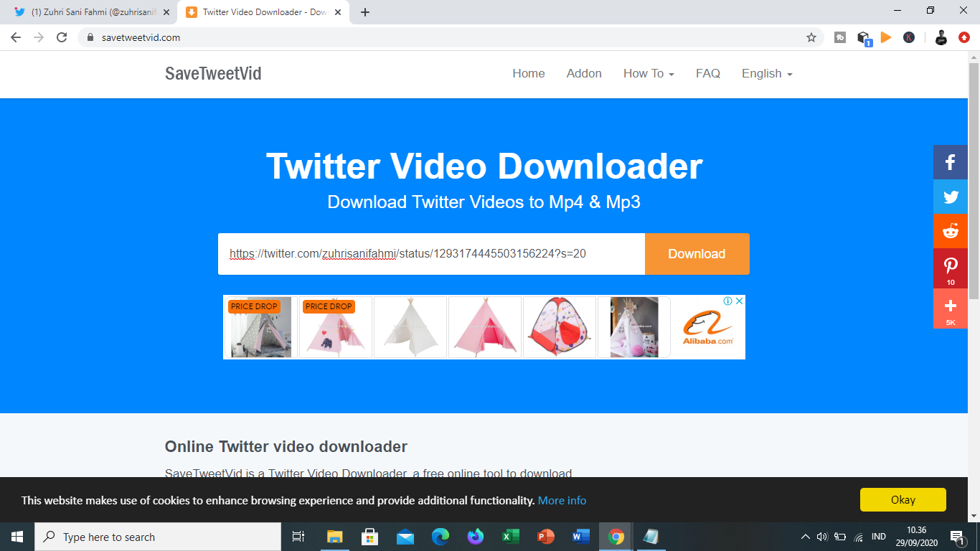Launch PowerPoint from taskbar
The height and width of the screenshot is (551, 980).
point(546,537)
